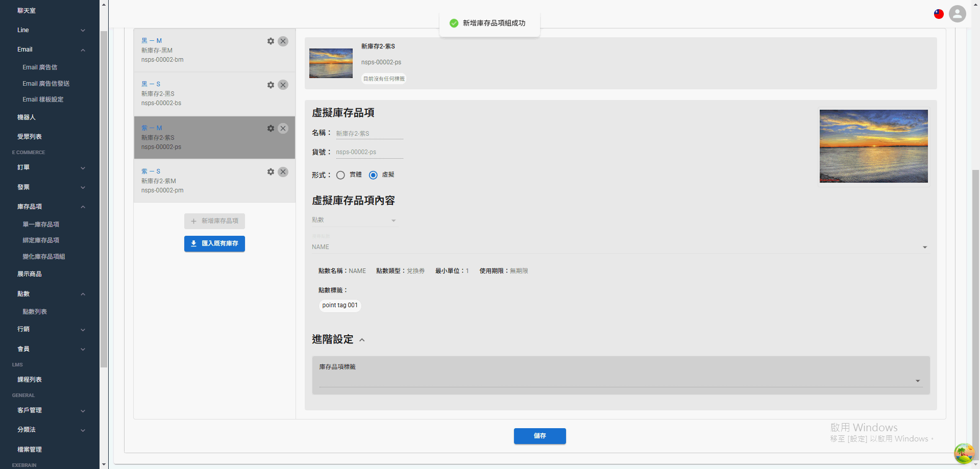Click the point tag 001 chip

pyautogui.click(x=340, y=305)
